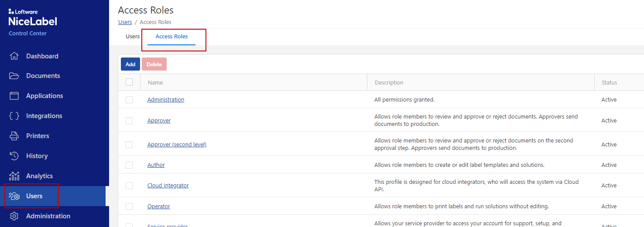644x227 pixels.
Task: Click the Applications window icon
Action: (x=14, y=96)
